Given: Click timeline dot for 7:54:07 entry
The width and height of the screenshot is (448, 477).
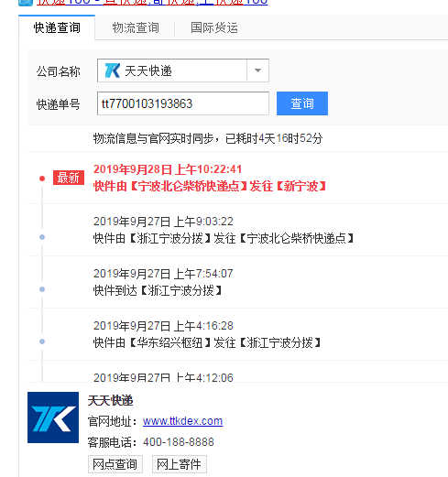Looking at the screenshot, I should click(42, 289).
